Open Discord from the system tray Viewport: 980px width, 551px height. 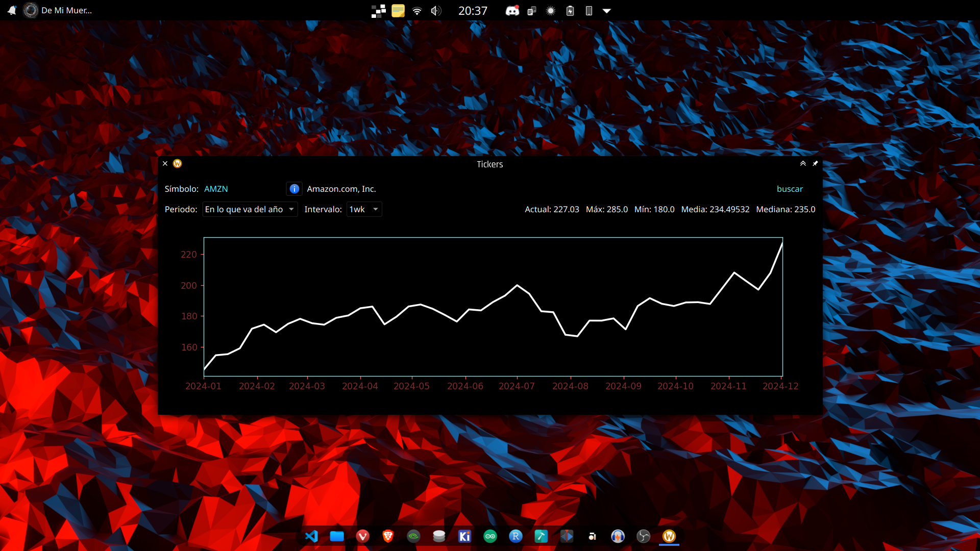(512, 11)
